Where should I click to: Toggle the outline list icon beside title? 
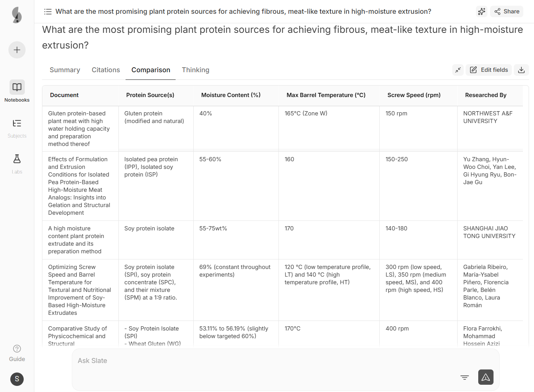(x=48, y=11)
